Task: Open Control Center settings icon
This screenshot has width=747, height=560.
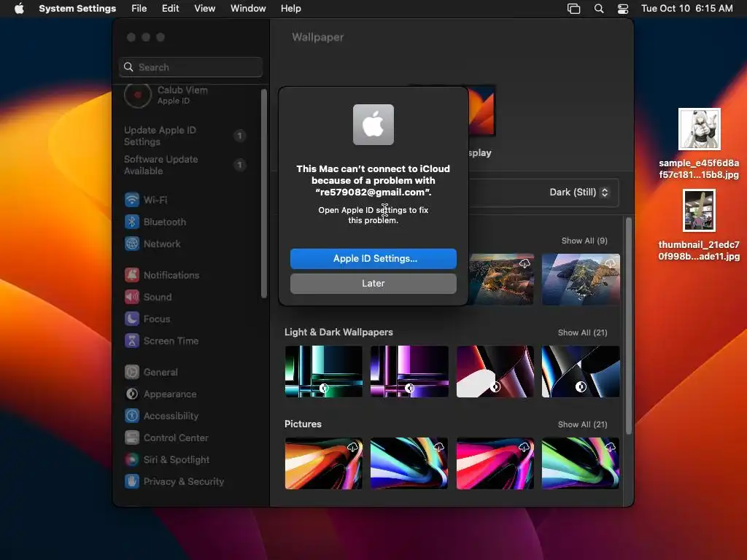Action: [x=132, y=438]
